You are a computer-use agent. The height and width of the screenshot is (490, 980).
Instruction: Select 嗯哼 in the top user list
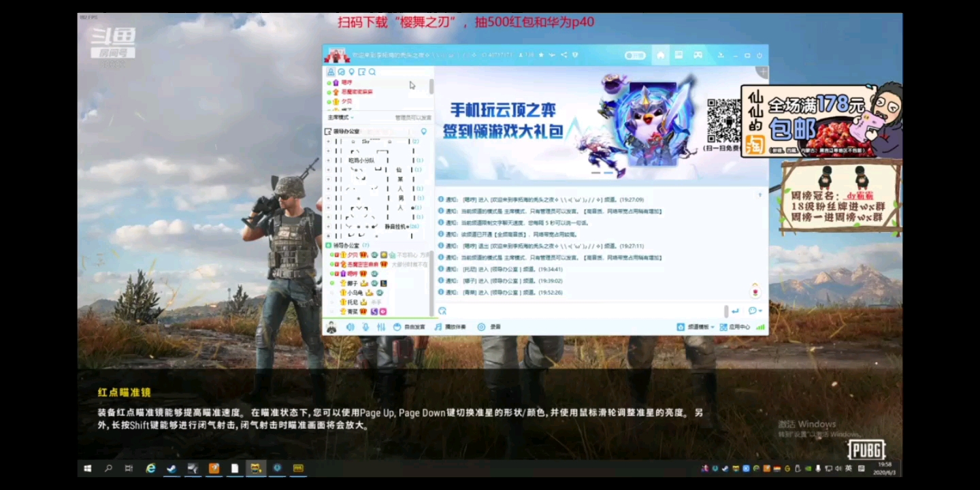point(346,82)
